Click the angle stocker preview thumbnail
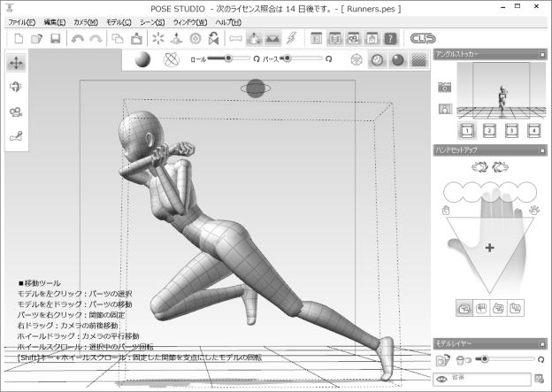 click(x=501, y=90)
